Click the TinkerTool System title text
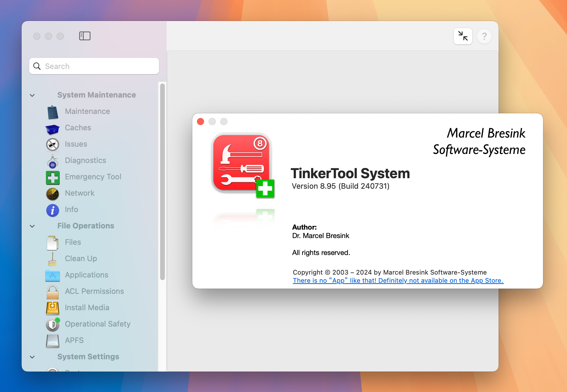 (x=350, y=174)
